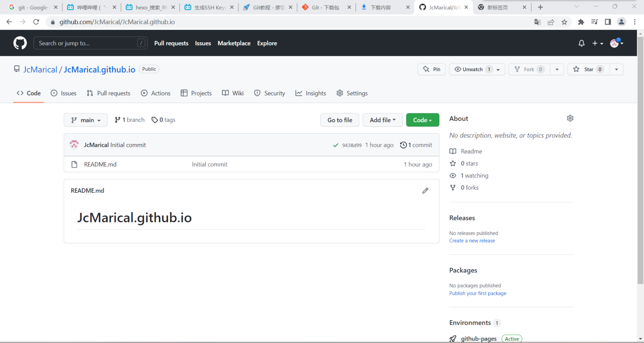Click the Go to file button

pyautogui.click(x=340, y=120)
